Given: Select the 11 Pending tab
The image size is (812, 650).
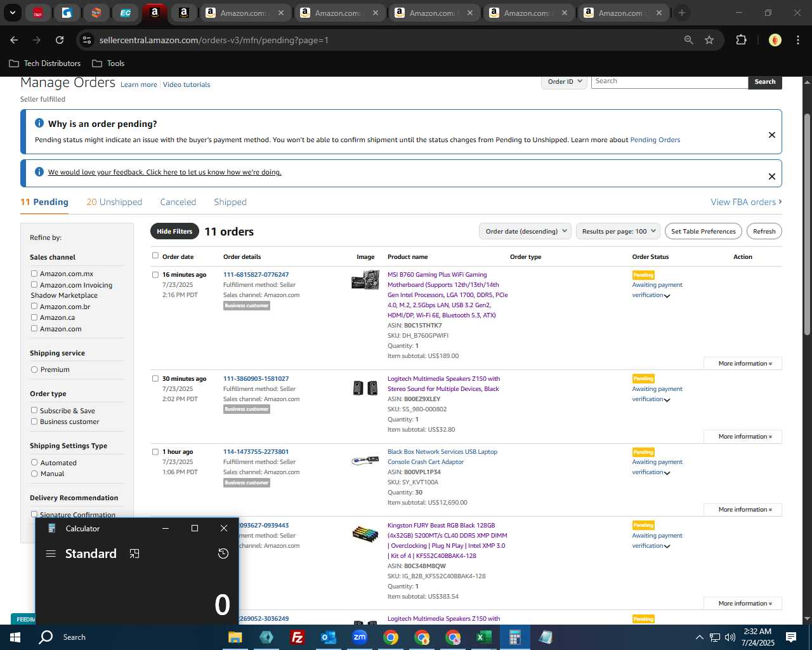Looking at the screenshot, I should (x=44, y=202).
